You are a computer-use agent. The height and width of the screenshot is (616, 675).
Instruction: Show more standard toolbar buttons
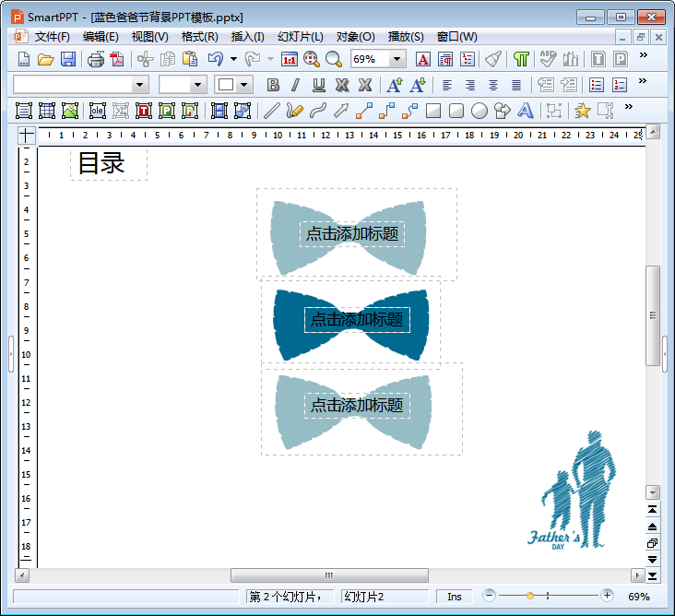pyautogui.click(x=644, y=54)
